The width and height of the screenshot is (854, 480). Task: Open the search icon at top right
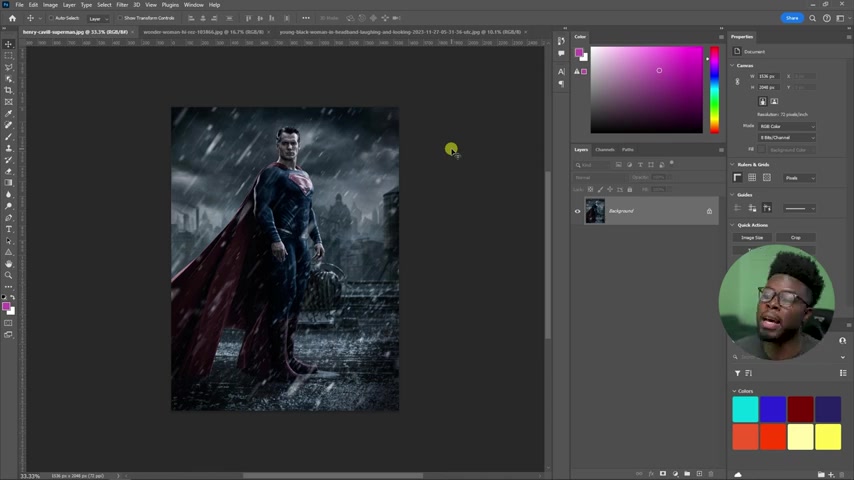pyautogui.click(x=812, y=18)
